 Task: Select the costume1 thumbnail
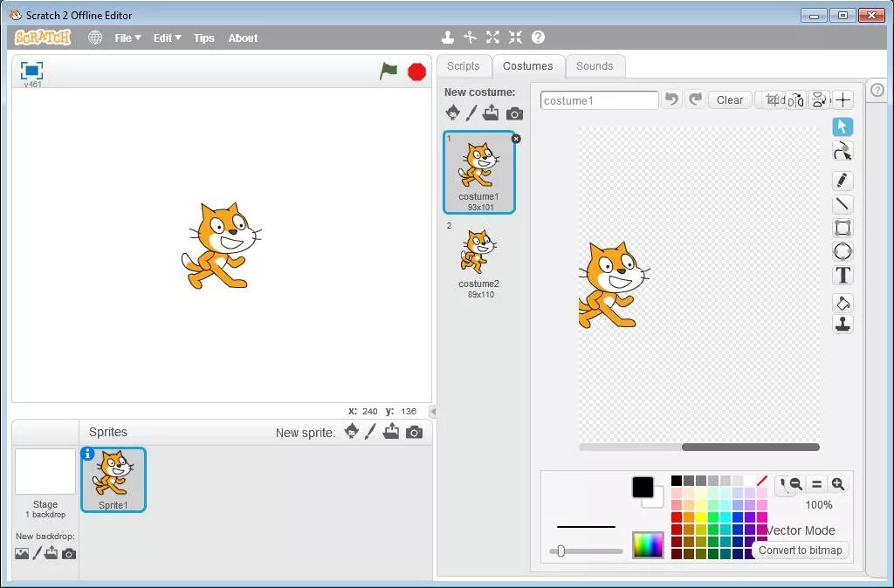(479, 172)
